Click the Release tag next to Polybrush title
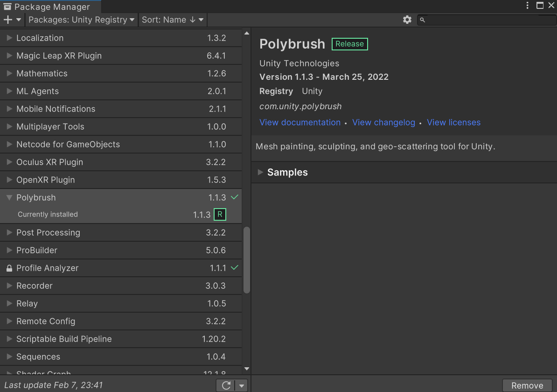 (x=349, y=44)
